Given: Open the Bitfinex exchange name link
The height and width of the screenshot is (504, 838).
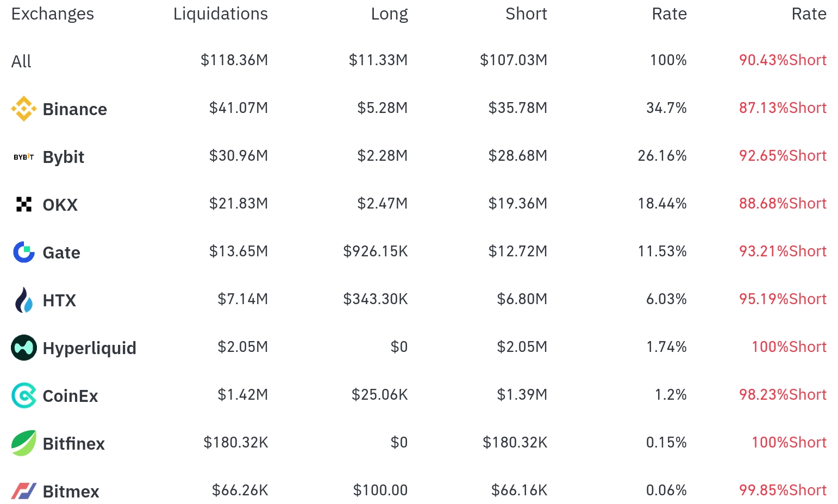Looking at the screenshot, I should (74, 444).
